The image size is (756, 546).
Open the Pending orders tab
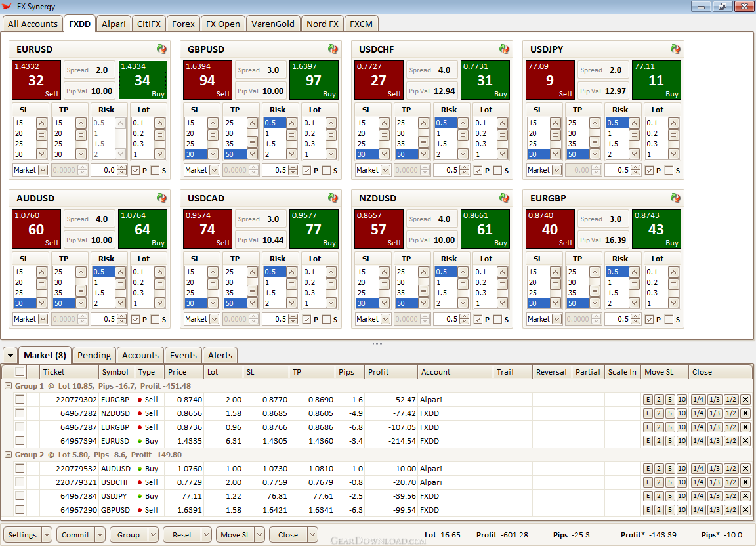pos(94,356)
